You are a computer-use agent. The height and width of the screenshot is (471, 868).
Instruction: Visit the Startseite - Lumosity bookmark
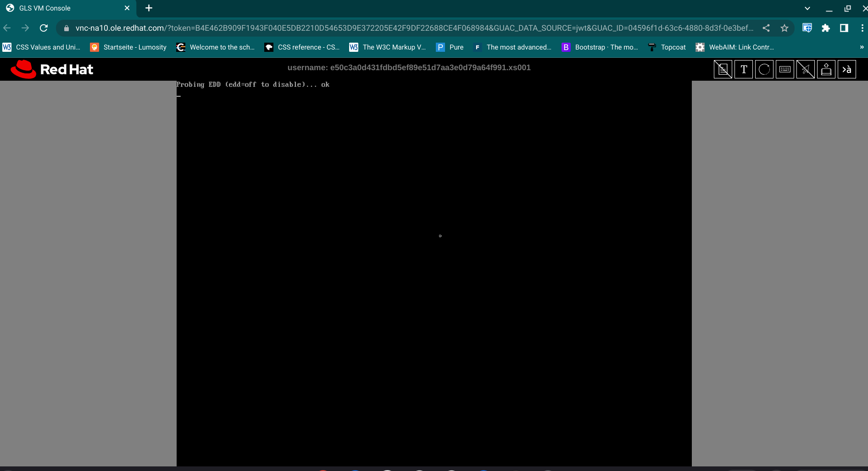(128, 47)
